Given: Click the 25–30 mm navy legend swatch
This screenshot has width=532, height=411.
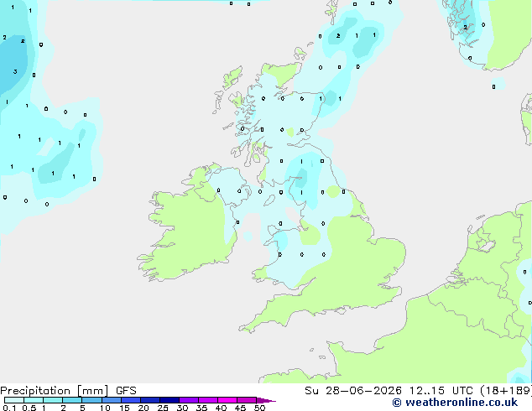Looking at the screenshot, I should click(170, 400).
